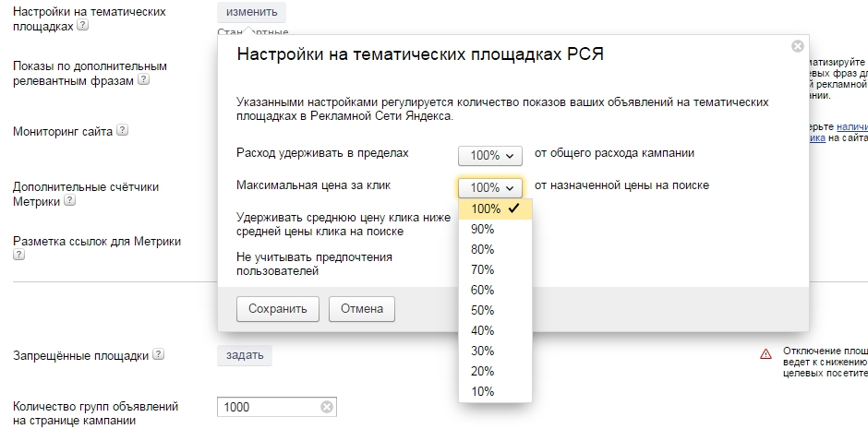The width and height of the screenshot is (868, 429).
Task: Open help icon under Разметка ссылок для Метрики
Action: [18, 255]
